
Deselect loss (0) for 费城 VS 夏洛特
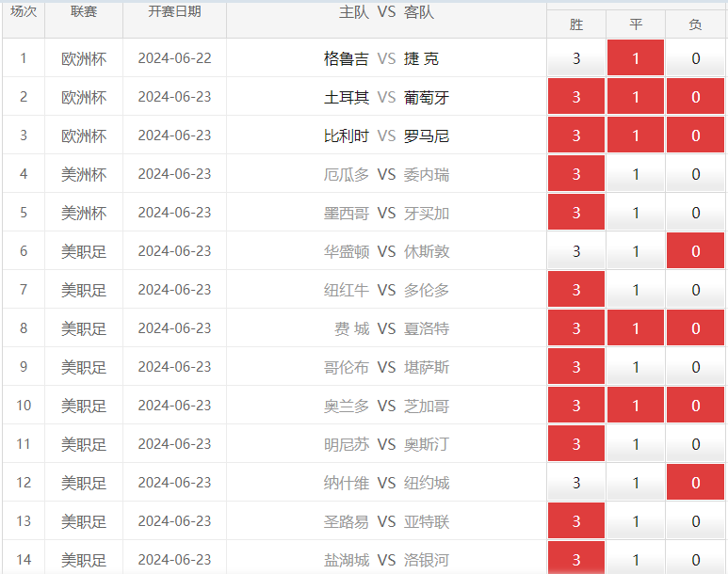[695, 327]
